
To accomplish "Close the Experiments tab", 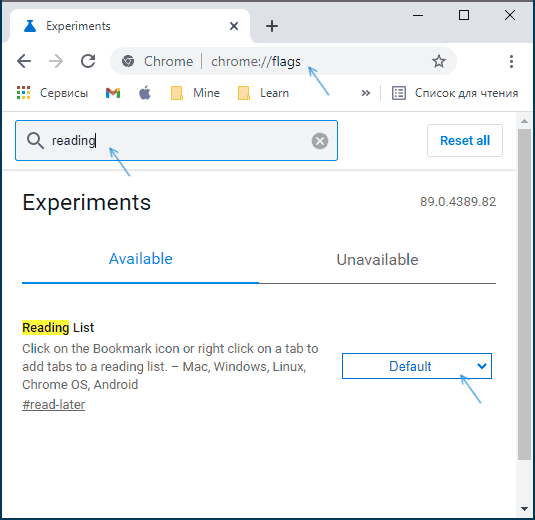I will 234,26.
